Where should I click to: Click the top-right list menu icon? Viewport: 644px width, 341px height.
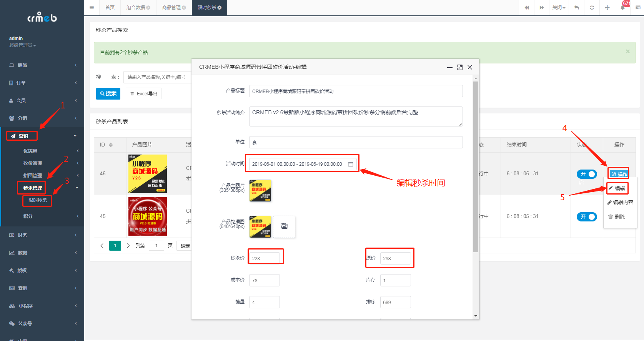tap(638, 7)
